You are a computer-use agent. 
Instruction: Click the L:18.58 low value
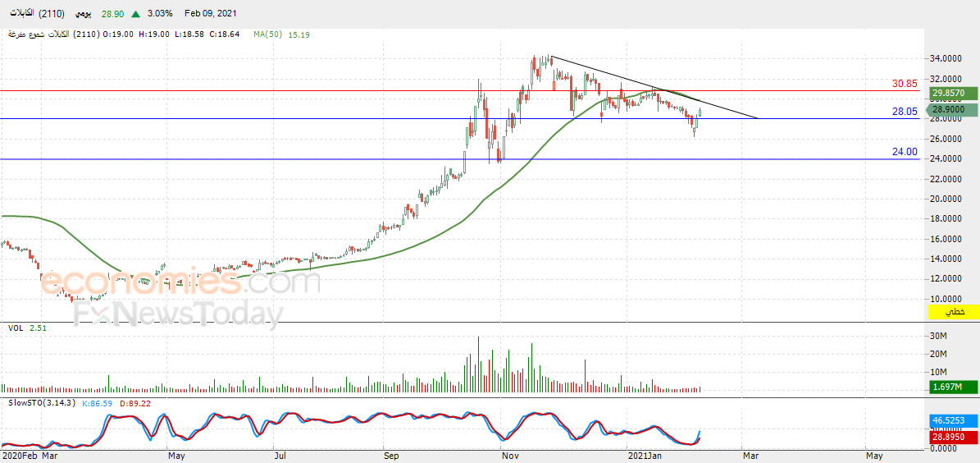coord(190,35)
